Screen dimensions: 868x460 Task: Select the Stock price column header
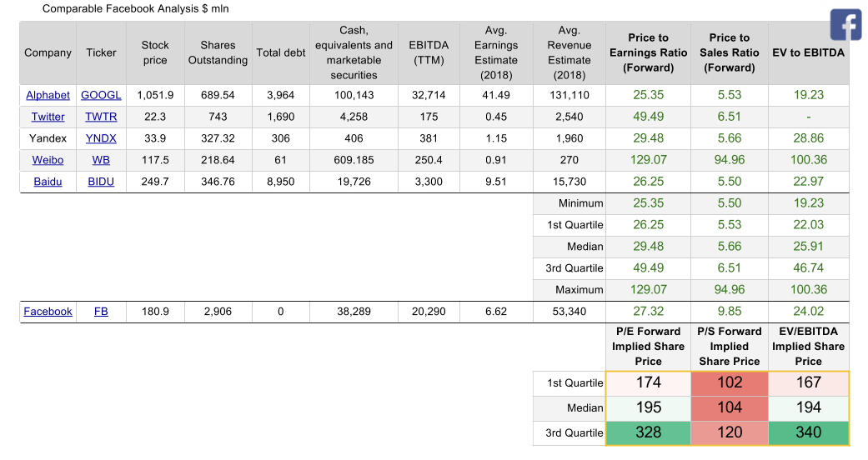[x=155, y=52]
